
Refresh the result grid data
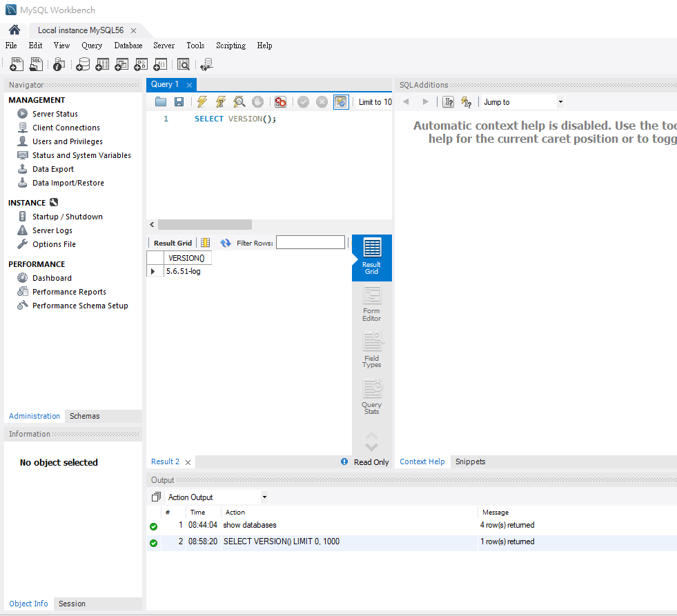(x=226, y=243)
